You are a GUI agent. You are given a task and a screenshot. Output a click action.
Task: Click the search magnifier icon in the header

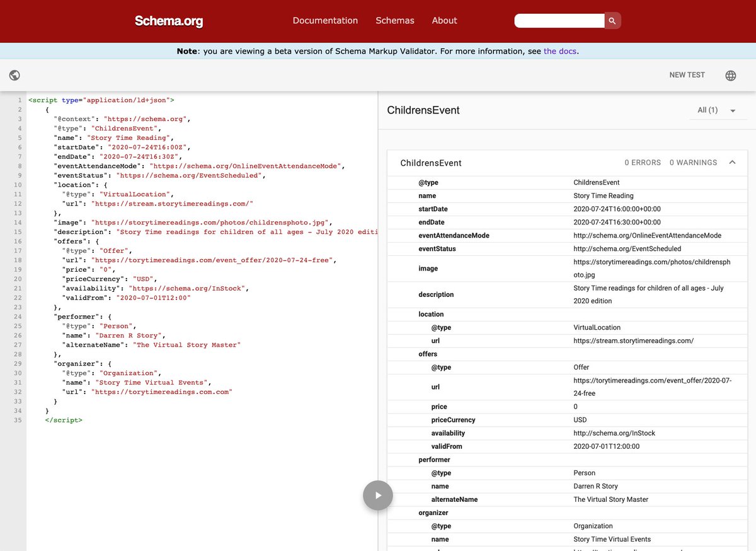612,20
